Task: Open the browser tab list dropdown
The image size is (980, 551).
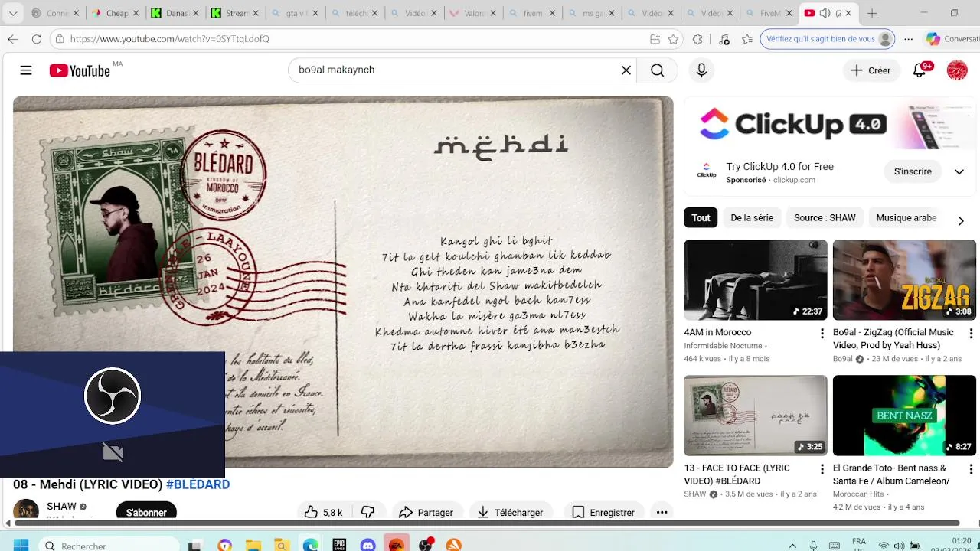Action: point(13,13)
